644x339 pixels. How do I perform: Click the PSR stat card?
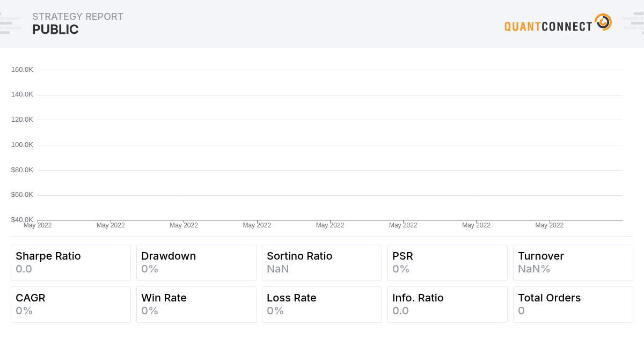[x=447, y=262]
